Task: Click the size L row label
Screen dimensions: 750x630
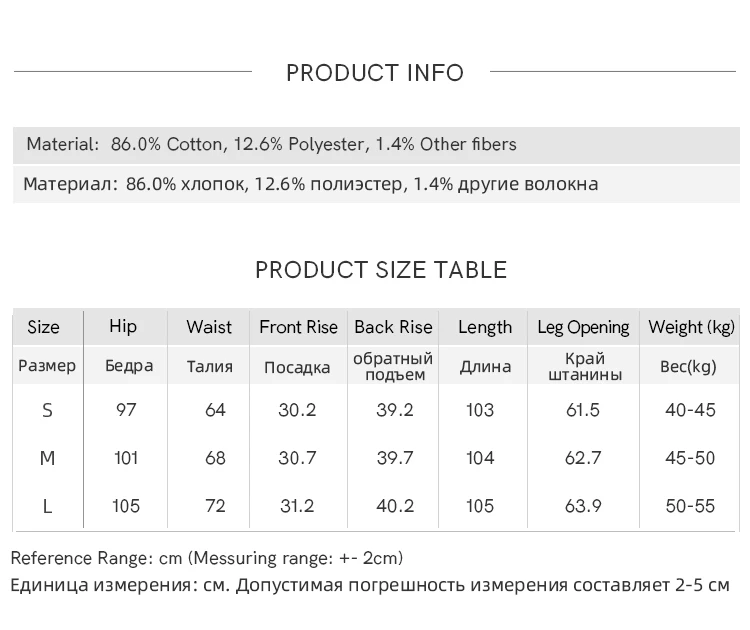Action: pos(47,506)
